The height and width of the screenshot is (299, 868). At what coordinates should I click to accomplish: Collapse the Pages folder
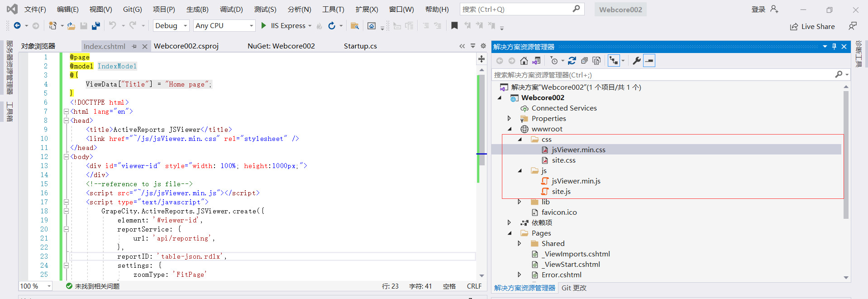point(510,233)
